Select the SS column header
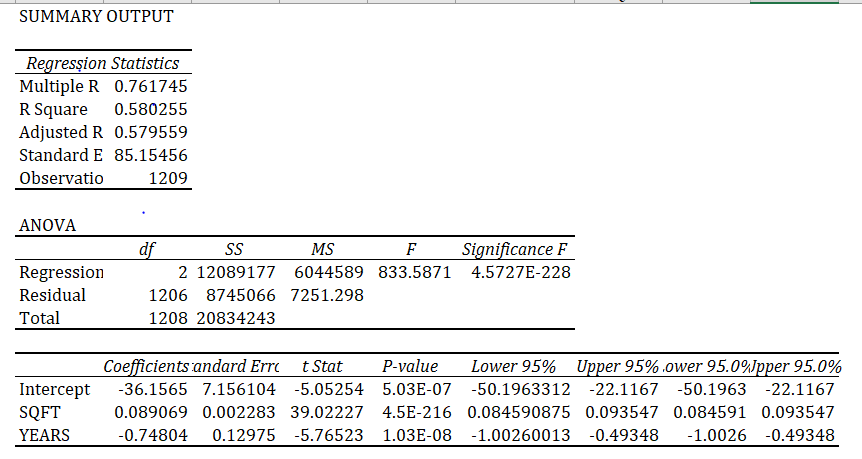862x459 pixels. click(234, 250)
